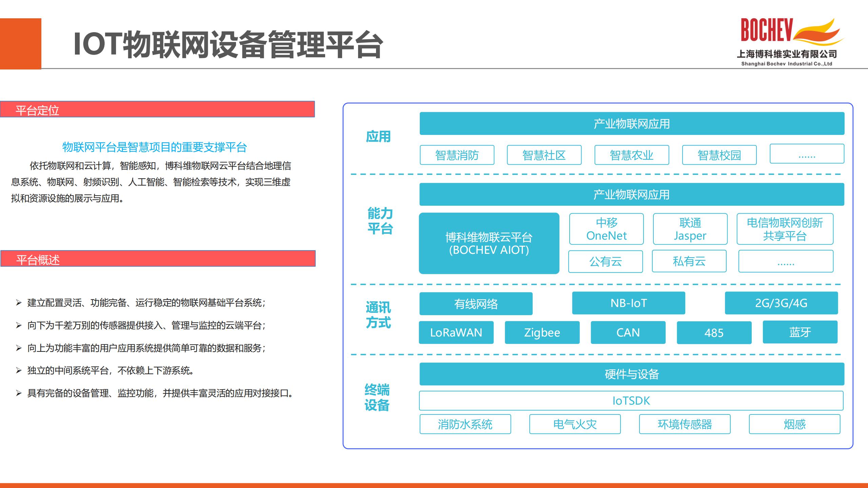This screenshot has height=488, width=868.
Task: Click the 能力平台 layer label
Action: [380, 221]
